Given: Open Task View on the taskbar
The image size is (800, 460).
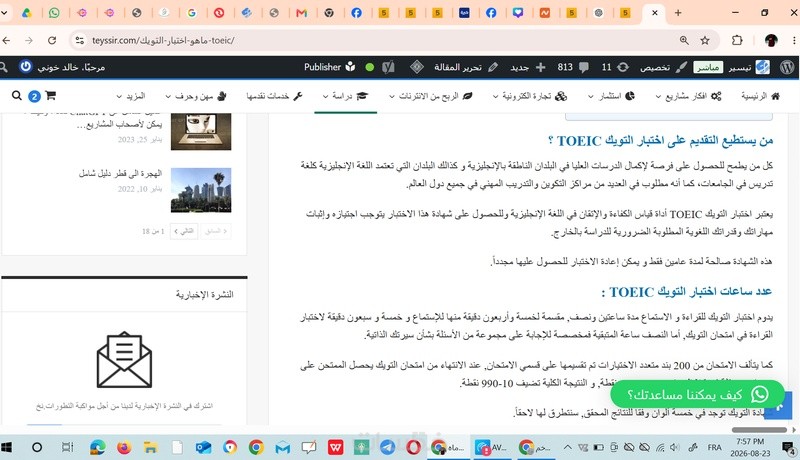Looking at the screenshot, I should click(67, 447).
